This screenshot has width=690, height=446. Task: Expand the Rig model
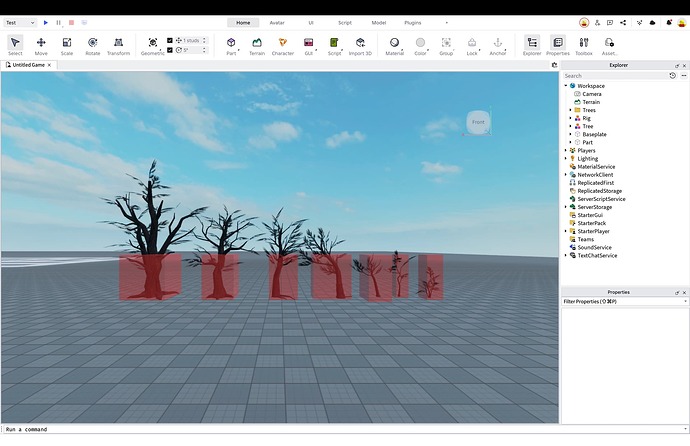click(571, 118)
